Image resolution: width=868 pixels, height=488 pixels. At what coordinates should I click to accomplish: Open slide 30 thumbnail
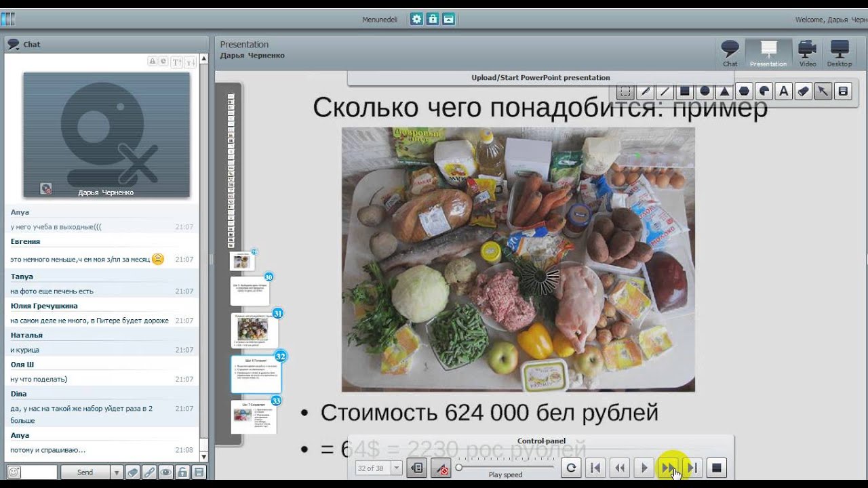250,291
